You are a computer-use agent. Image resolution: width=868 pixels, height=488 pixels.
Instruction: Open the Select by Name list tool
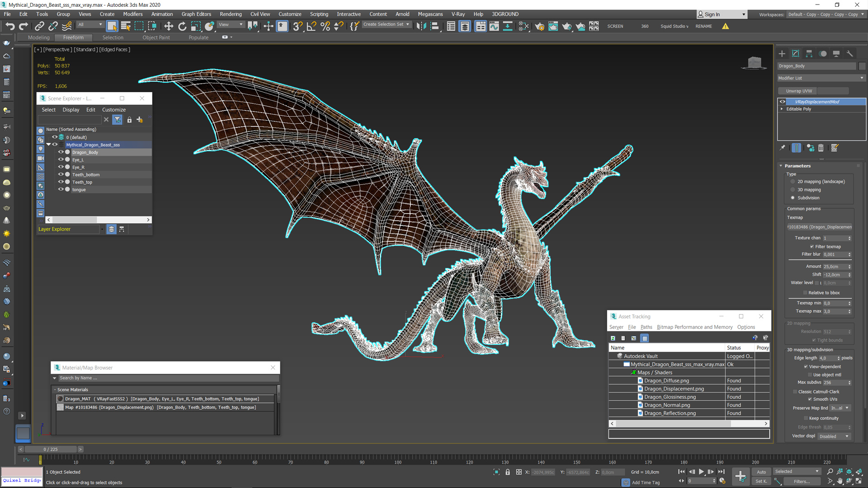(x=126, y=26)
